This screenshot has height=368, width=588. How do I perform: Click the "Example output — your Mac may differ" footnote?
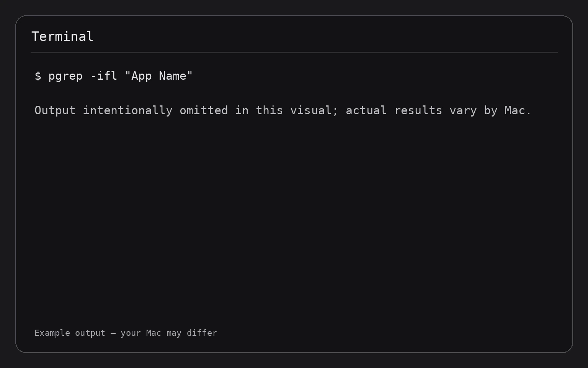point(126,333)
